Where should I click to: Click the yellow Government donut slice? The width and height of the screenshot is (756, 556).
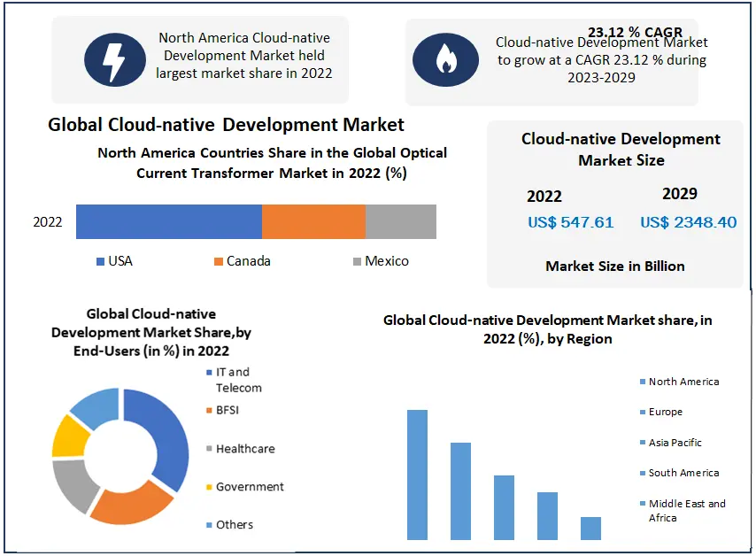[x=67, y=436]
